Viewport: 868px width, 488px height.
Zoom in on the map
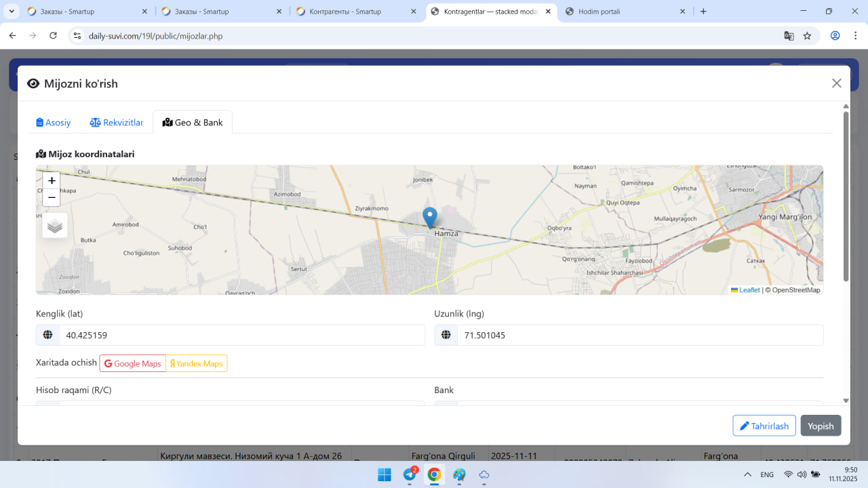tap(52, 181)
